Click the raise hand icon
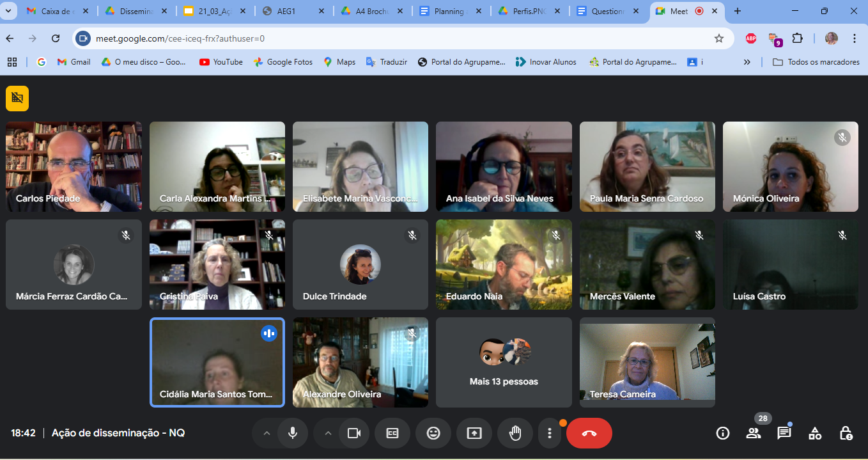 pos(515,433)
